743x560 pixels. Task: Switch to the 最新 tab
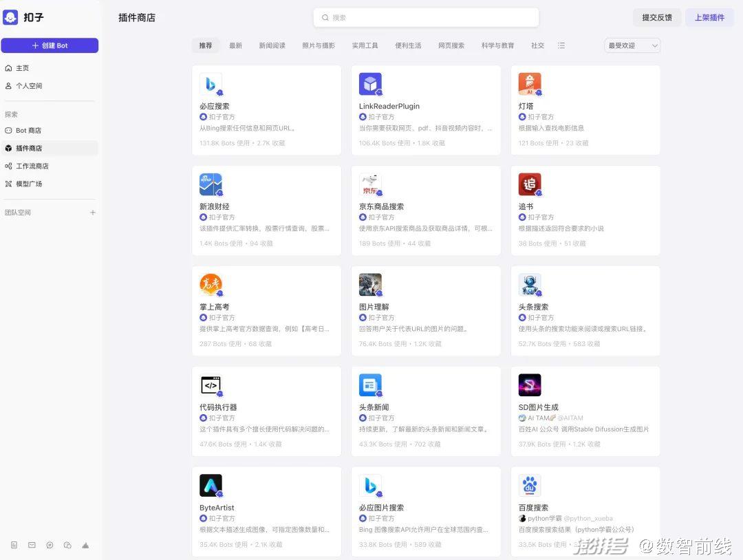[235, 45]
